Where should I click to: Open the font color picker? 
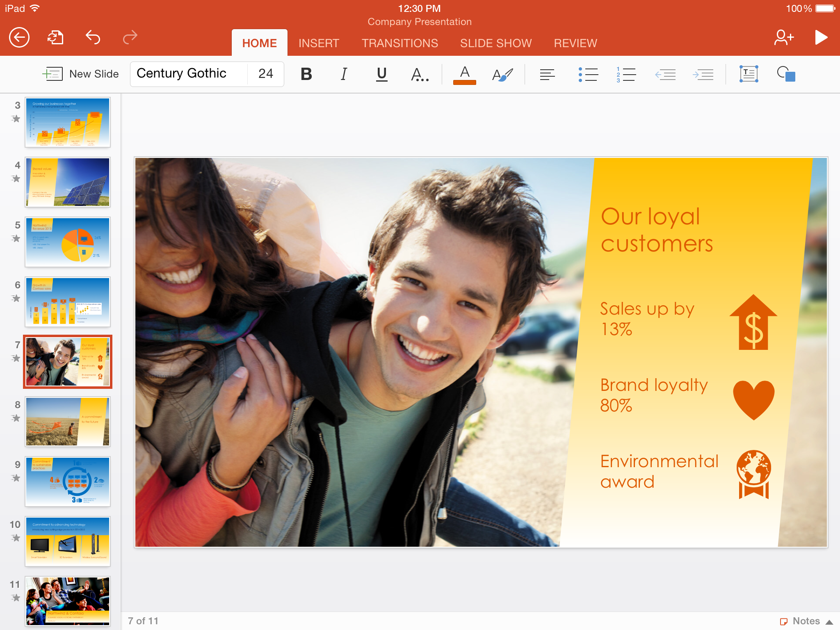click(x=465, y=74)
